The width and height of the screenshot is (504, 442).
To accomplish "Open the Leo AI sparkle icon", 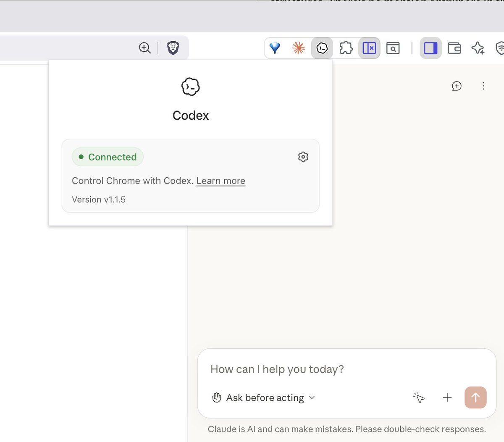I will (478, 48).
